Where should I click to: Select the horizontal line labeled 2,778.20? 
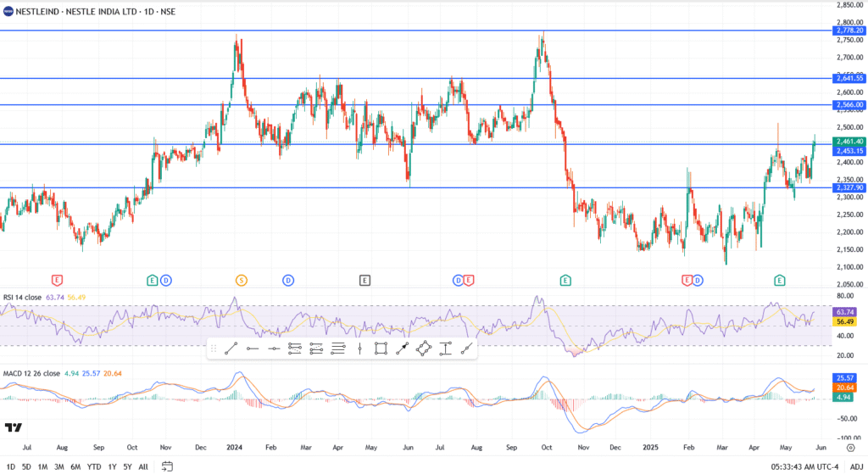click(x=415, y=31)
